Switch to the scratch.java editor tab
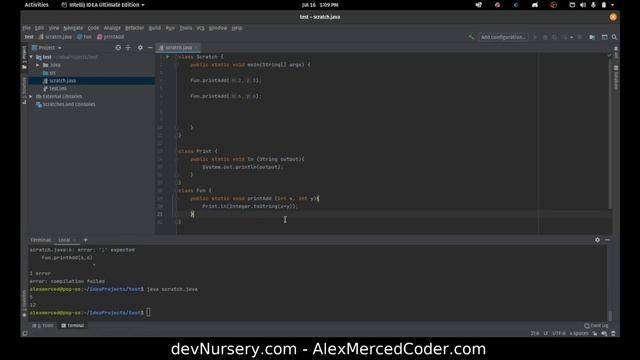The image size is (640, 360). tap(178, 48)
